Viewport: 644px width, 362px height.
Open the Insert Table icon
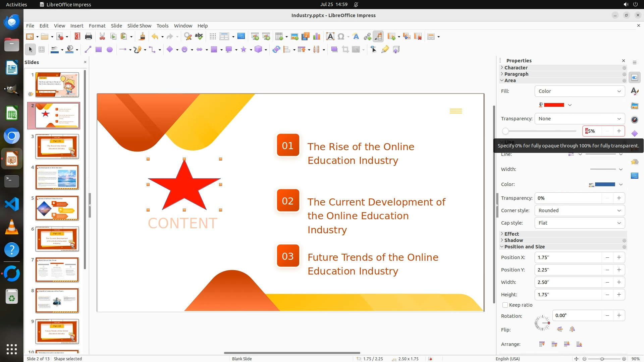point(278,37)
